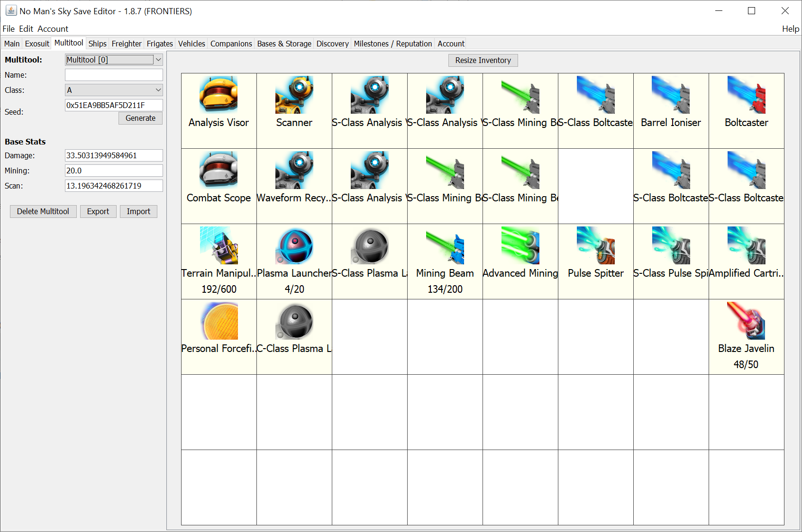Click the Name input field
Viewport: 802px width, 532px height.
[x=114, y=75]
